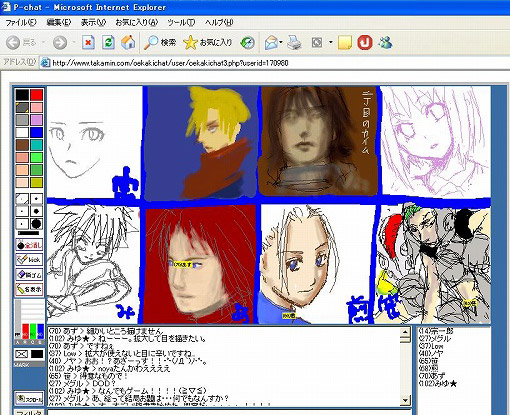This screenshot has height=415, width=510.
Task: Pick the red color swatch in palette
Action: [36, 95]
